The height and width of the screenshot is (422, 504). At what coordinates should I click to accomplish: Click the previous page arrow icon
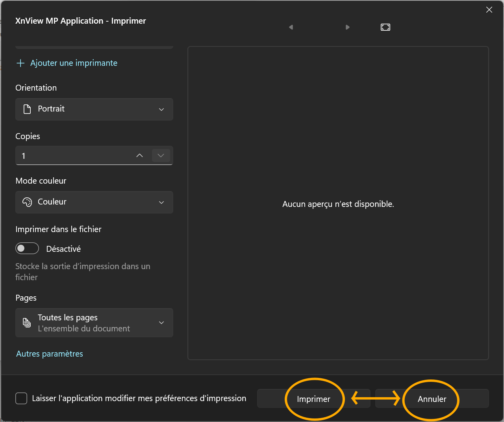coord(291,27)
